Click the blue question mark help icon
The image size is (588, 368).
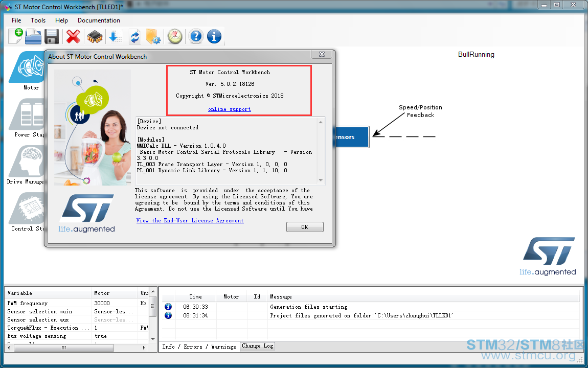tap(196, 36)
